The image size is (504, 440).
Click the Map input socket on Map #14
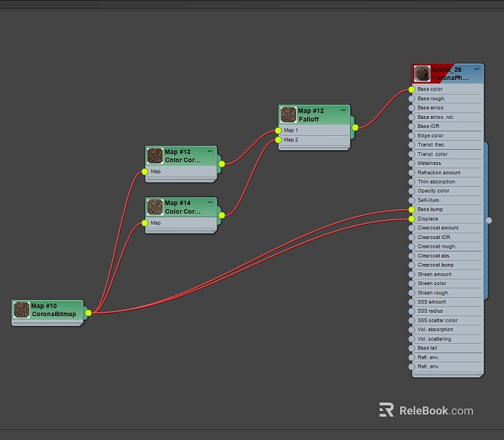[x=145, y=224]
